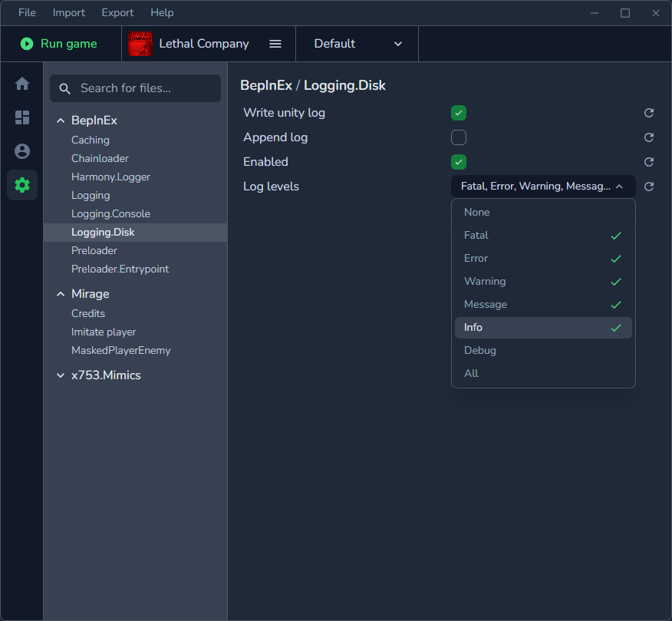
Task: Open the Help menu
Action: tap(162, 13)
